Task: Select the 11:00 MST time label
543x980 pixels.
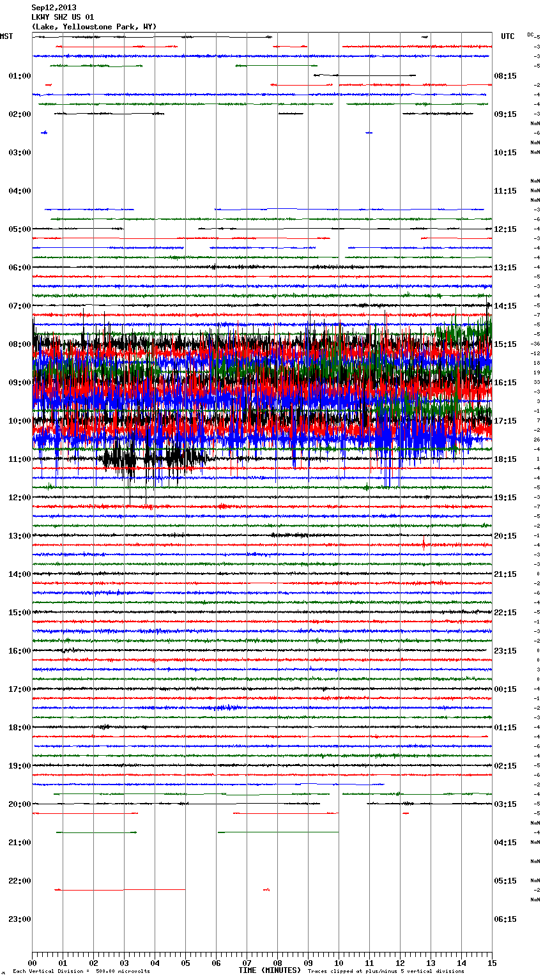Action: pyautogui.click(x=20, y=459)
